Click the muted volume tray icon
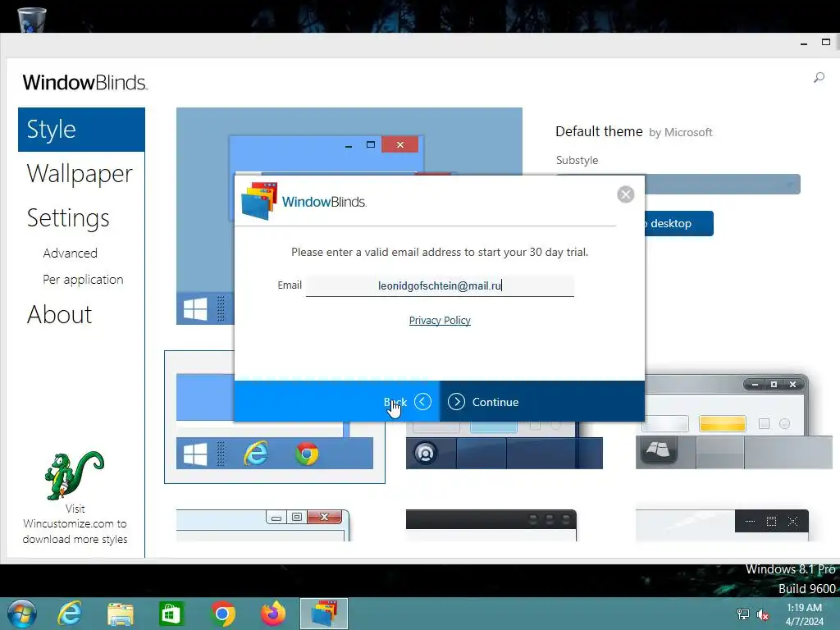 pos(763,614)
